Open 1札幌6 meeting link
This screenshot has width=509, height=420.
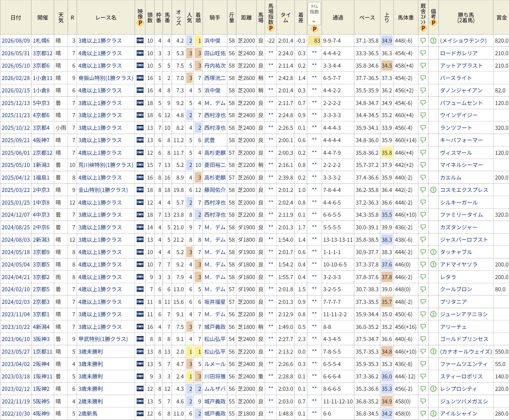pyautogui.click(x=41, y=41)
